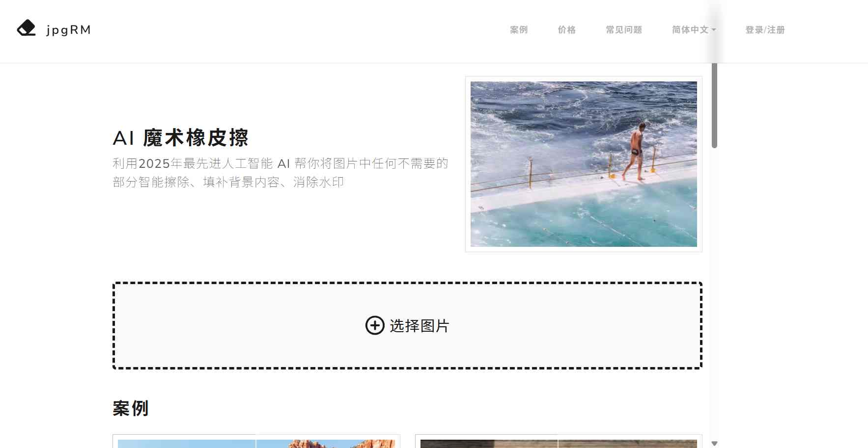Click the vertical scrollbar thumb
The width and height of the screenshot is (868, 448).
point(714,105)
